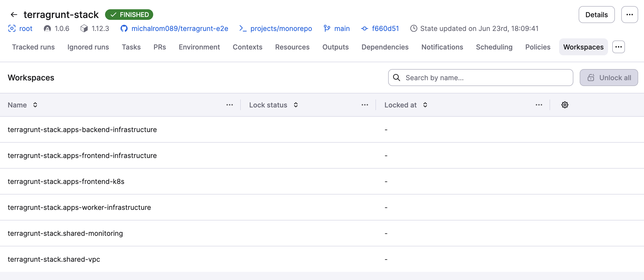
Task: Open projects/monorepo project root link
Action: [x=281, y=29]
